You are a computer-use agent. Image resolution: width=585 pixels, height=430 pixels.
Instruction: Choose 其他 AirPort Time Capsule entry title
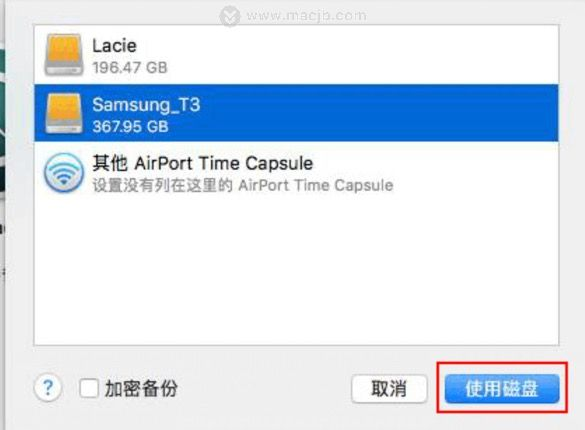point(203,163)
